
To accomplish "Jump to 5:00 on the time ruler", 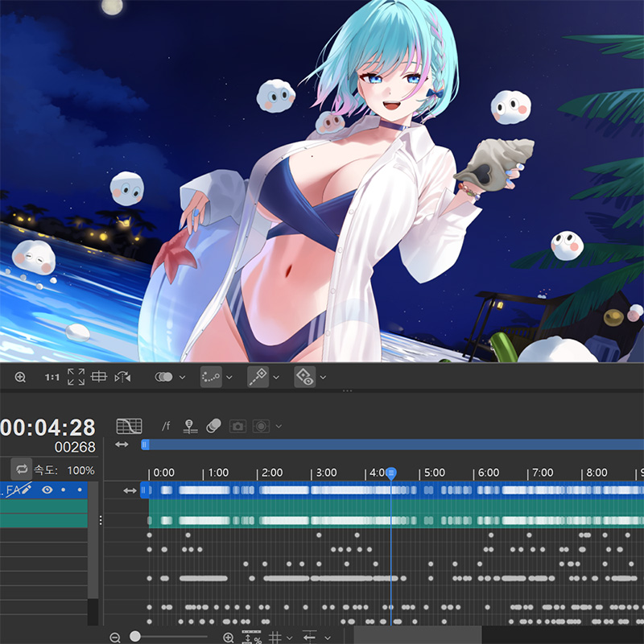I will 435,473.
